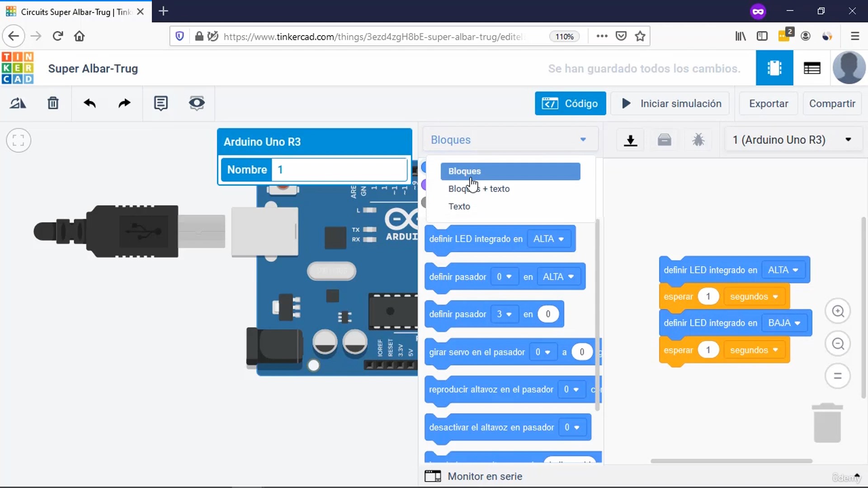Screen dimensions: 868x488
Task: Select Bloques option in dropdown menu
Action: click(510, 171)
